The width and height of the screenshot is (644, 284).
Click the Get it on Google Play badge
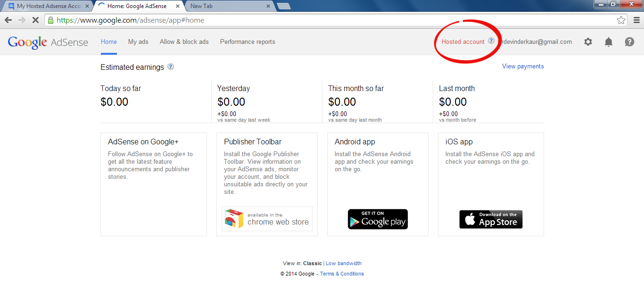378,219
